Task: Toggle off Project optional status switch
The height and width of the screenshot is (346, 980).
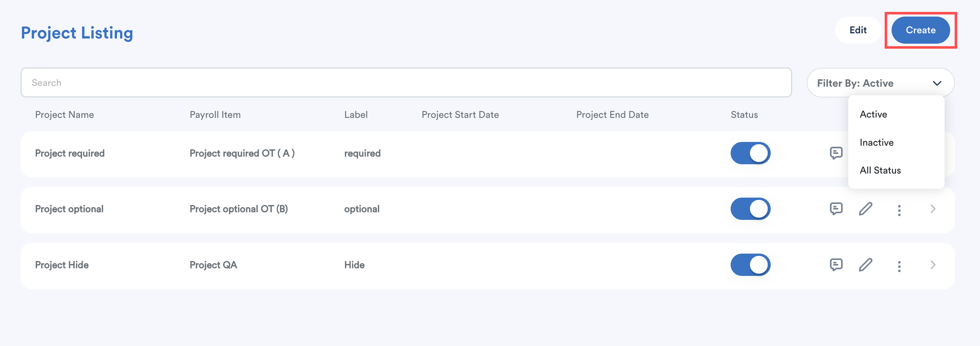Action: pos(750,209)
